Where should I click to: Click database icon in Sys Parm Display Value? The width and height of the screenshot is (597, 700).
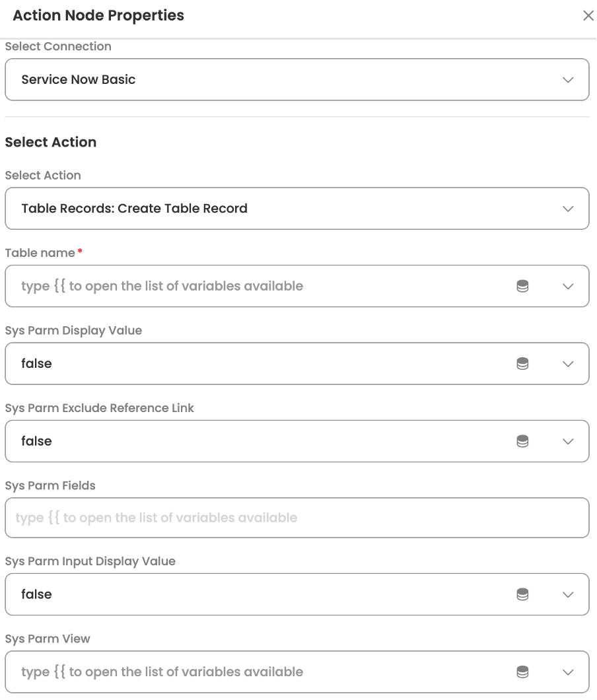click(522, 364)
